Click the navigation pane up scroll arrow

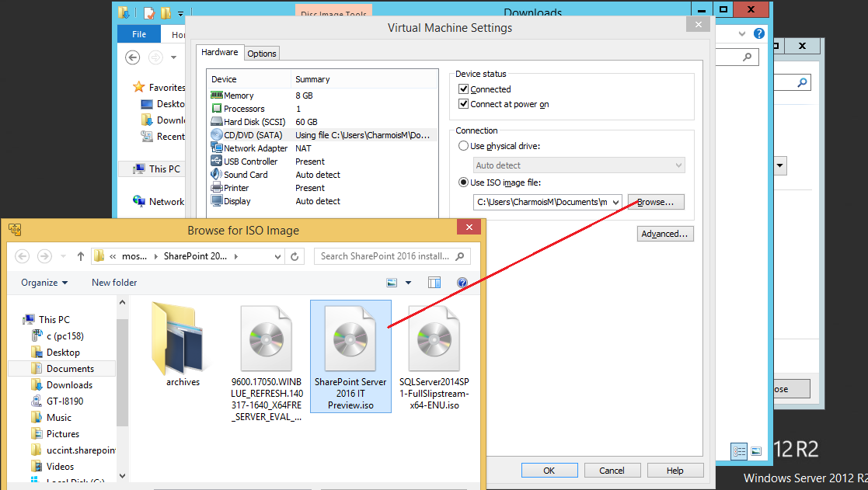[x=122, y=303]
